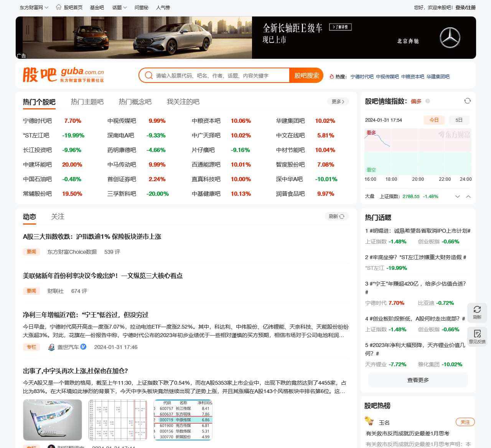Open article A股三大指数收跌
Viewport: 491px width, 448px height.
(x=92, y=236)
